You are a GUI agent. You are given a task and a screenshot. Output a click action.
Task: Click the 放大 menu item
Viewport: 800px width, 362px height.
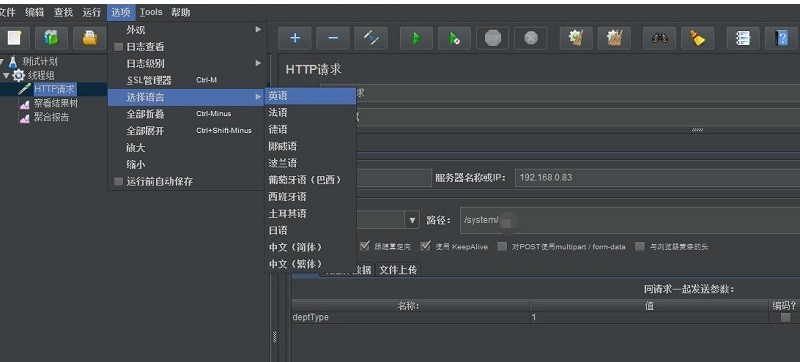[186, 148]
